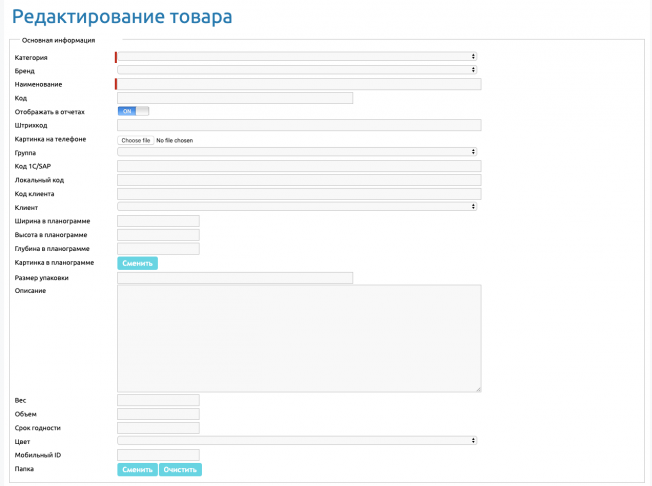The width and height of the screenshot is (652, 486).
Task: Open the Цвет dropdown
Action: (x=297, y=440)
